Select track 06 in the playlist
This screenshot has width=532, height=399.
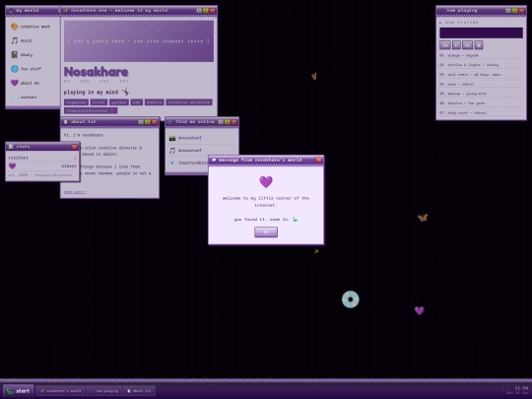(x=481, y=102)
